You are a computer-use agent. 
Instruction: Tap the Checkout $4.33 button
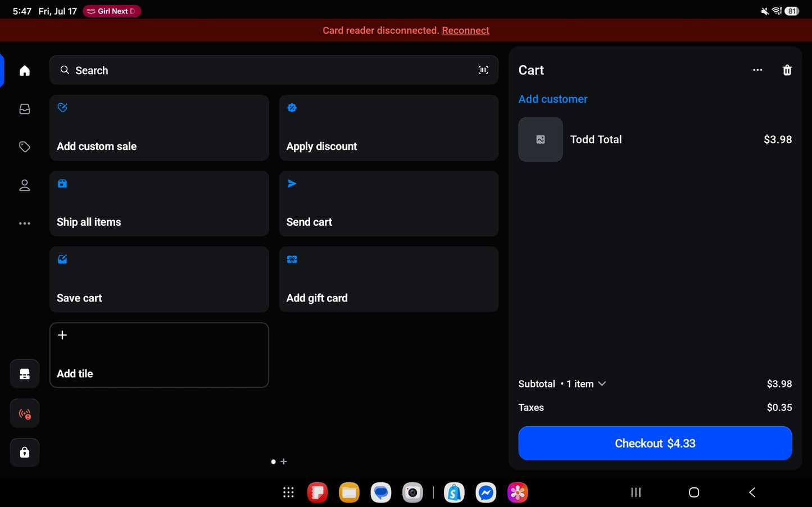point(655,443)
